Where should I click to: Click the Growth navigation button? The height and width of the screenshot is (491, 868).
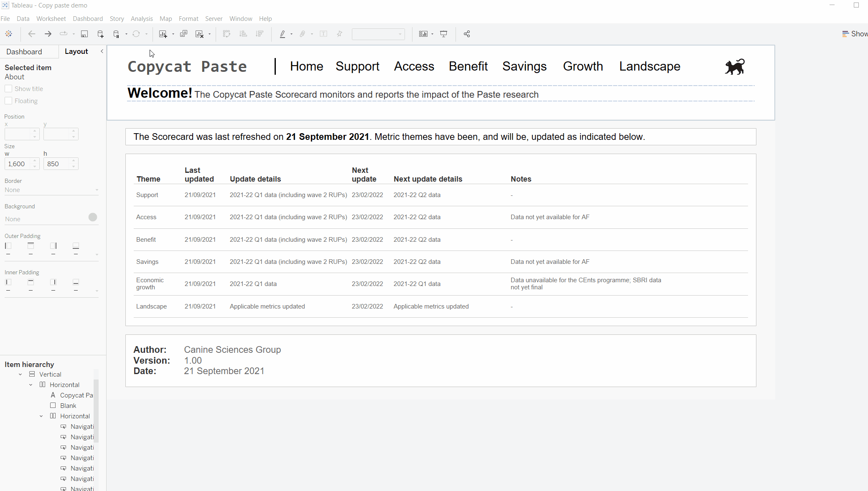coord(583,66)
